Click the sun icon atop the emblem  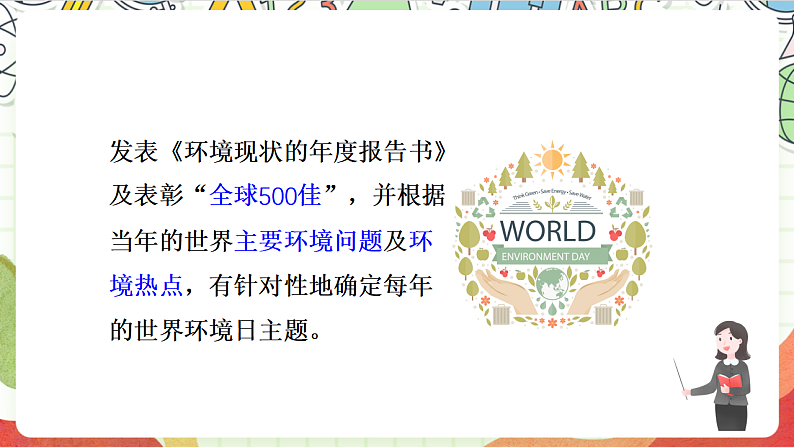[x=552, y=159]
